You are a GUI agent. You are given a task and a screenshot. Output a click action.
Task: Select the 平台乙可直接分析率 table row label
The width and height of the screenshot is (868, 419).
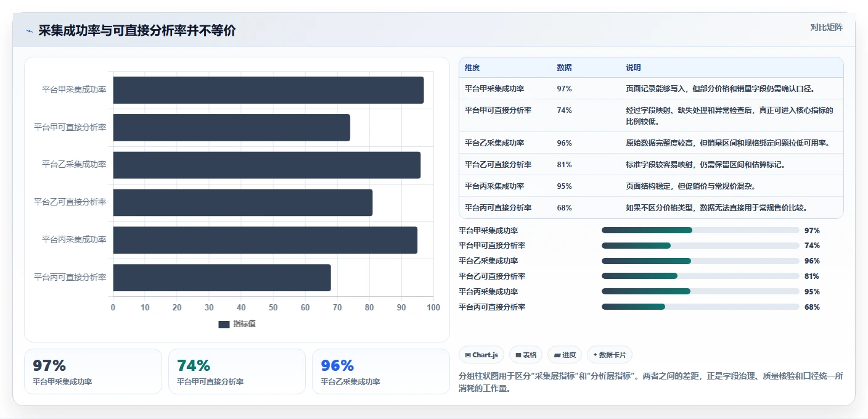(498, 165)
